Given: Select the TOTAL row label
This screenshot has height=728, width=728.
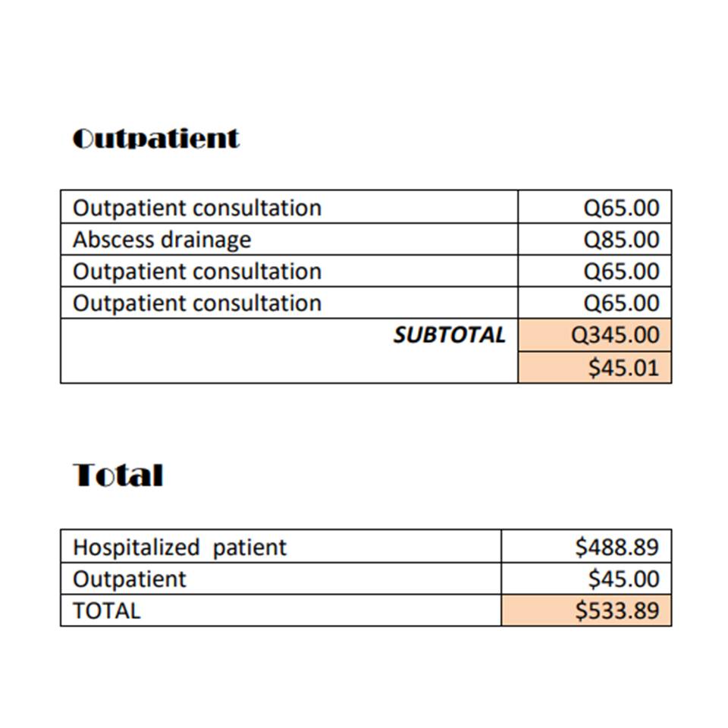Looking at the screenshot, I should click(107, 610).
